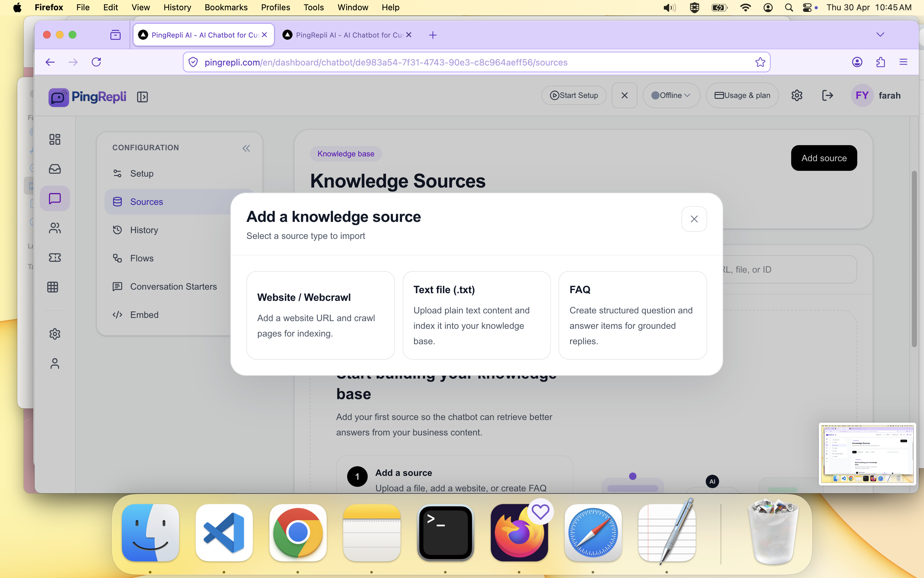Go back with the browser back arrow
Screen dimensions: 924x578
[x=50, y=62]
